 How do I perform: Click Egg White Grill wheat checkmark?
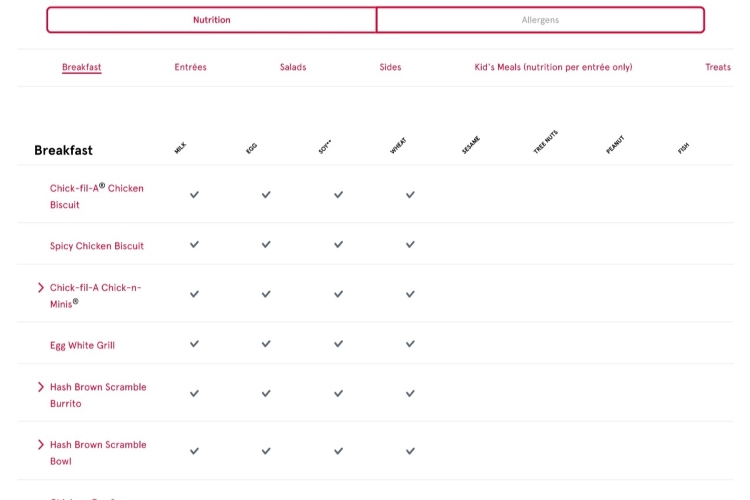pyautogui.click(x=410, y=344)
